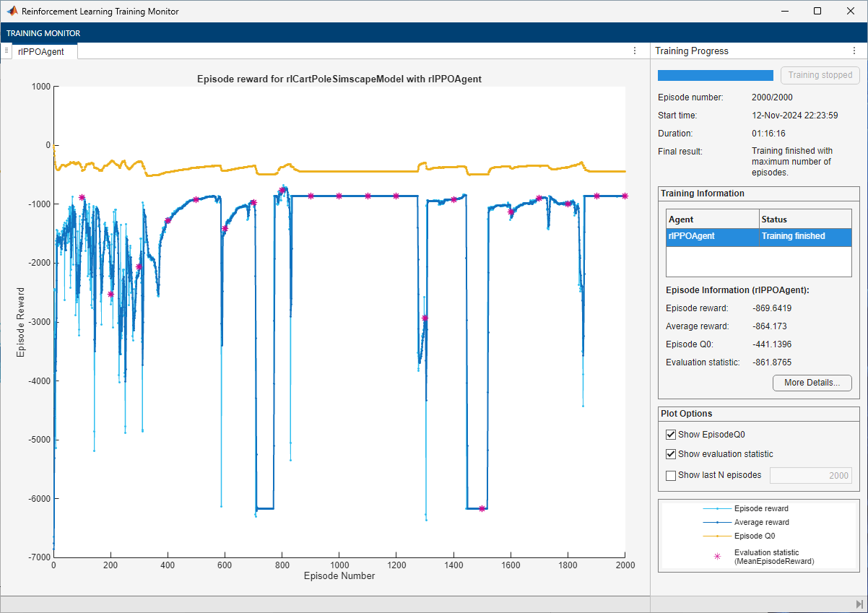Open More Details about the training
The height and width of the screenshot is (613, 868).
812,383
